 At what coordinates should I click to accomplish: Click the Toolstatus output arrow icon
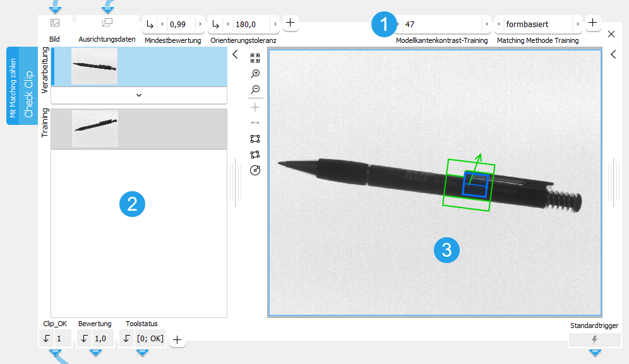coord(127,339)
